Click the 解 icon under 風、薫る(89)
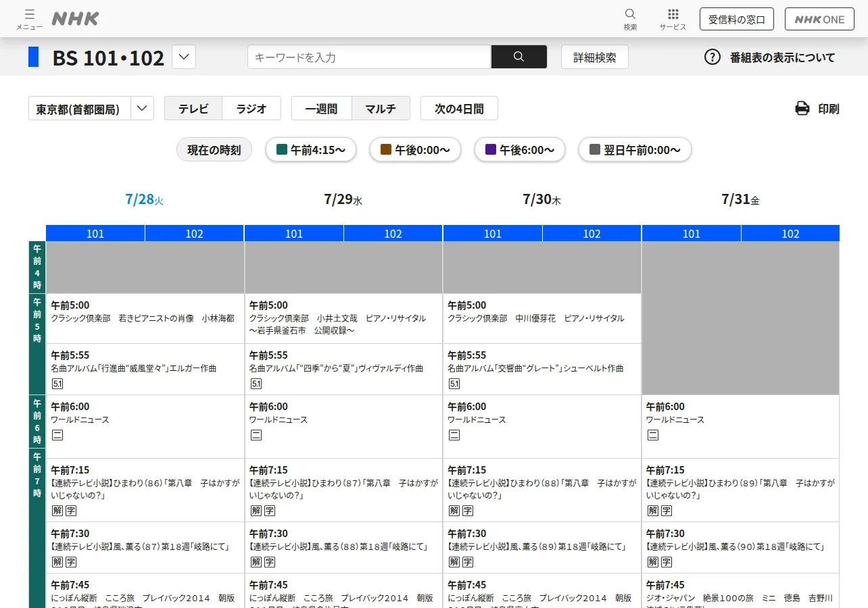 point(454,562)
